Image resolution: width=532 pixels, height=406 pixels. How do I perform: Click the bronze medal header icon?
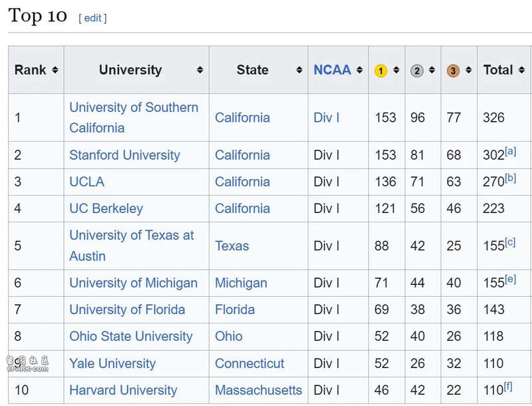tap(453, 71)
